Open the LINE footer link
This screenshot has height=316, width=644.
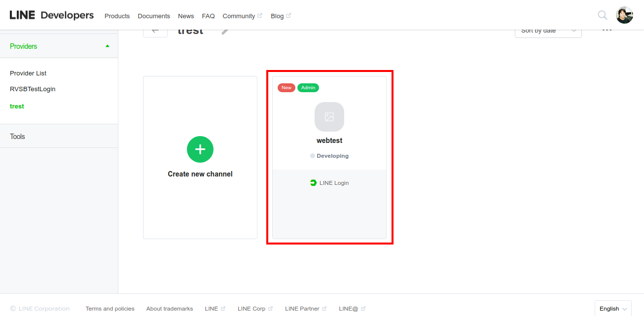215,309
